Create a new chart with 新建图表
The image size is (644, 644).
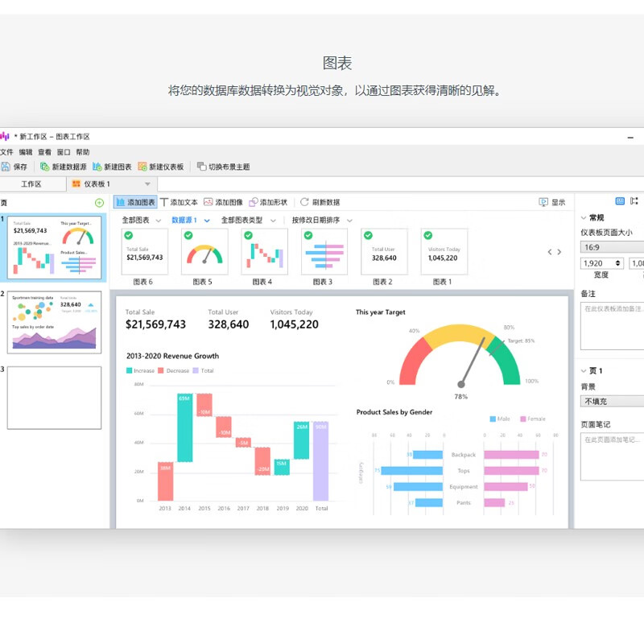tap(97, 167)
